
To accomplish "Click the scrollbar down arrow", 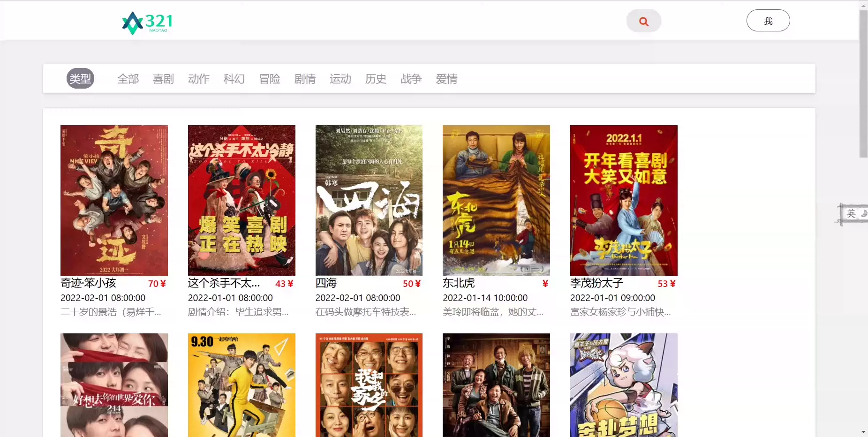I will [863, 432].
